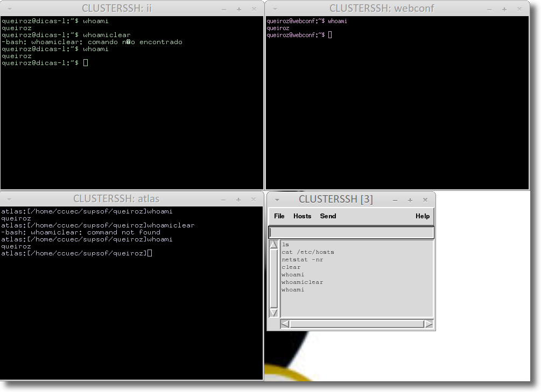541x392 pixels.
Task: Maximize the CLUSTERSSH: atlas window
Action: coord(238,200)
